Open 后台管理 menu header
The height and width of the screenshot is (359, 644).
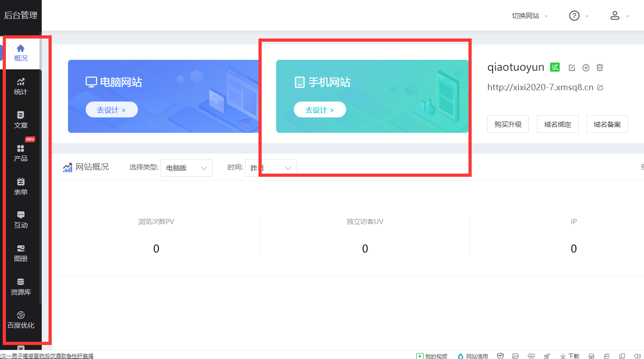[21, 15]
